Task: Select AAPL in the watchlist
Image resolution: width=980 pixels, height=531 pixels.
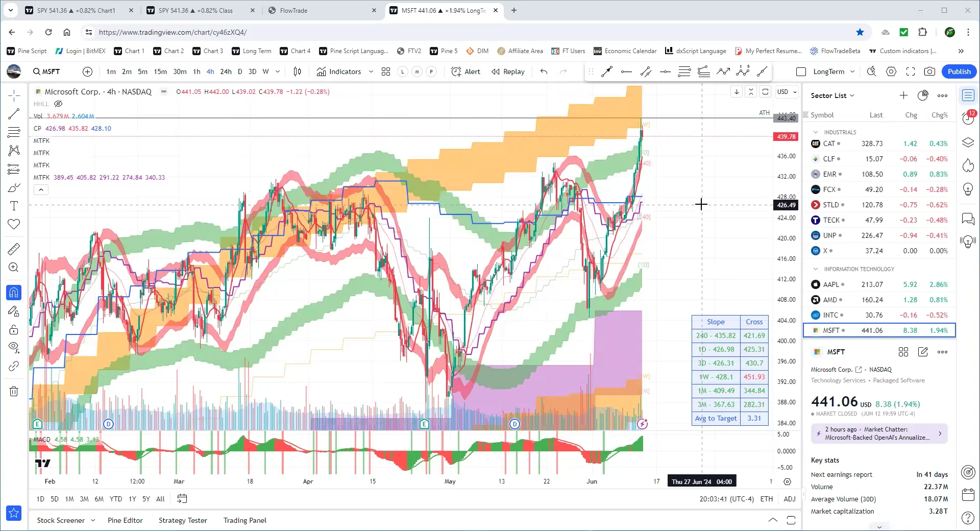Action: (x=831, y=284)
